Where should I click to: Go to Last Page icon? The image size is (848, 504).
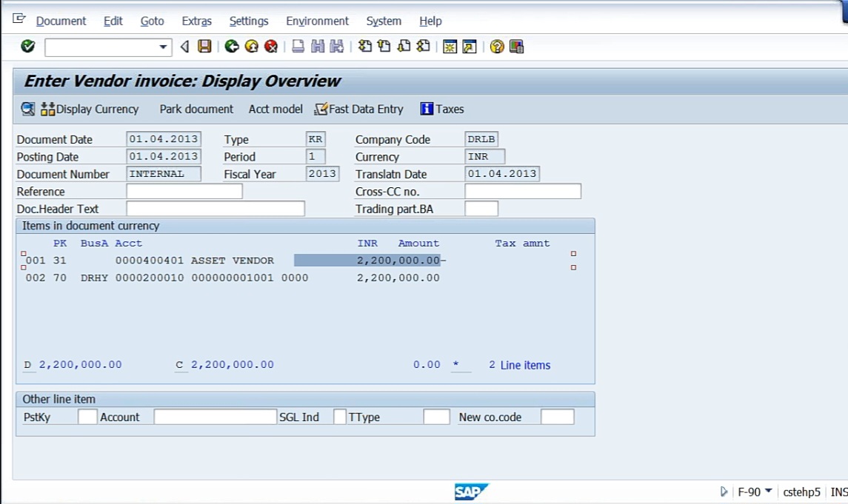click(x=424, y=47)
